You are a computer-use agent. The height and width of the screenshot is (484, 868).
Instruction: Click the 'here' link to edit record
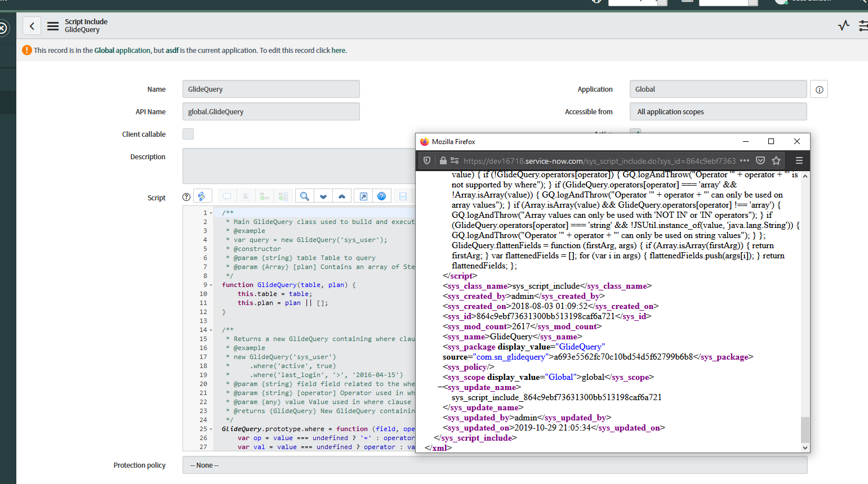click(338, 51)
